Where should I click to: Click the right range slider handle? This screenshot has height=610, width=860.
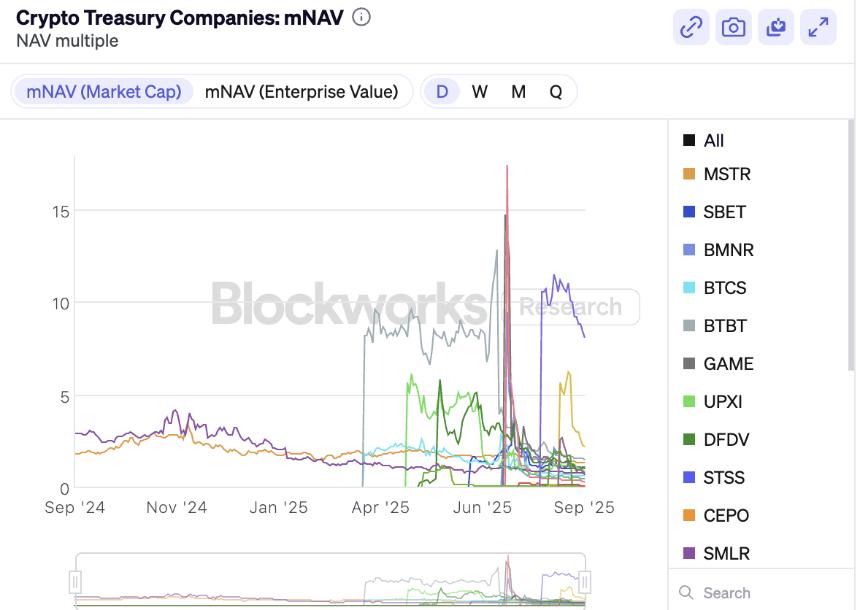tap(585, 581)
